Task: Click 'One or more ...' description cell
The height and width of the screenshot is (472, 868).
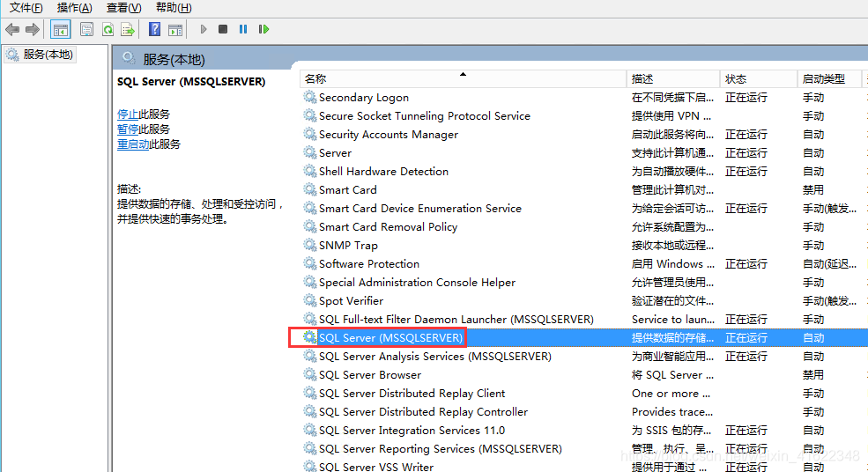Action: (x=671, y=394)
